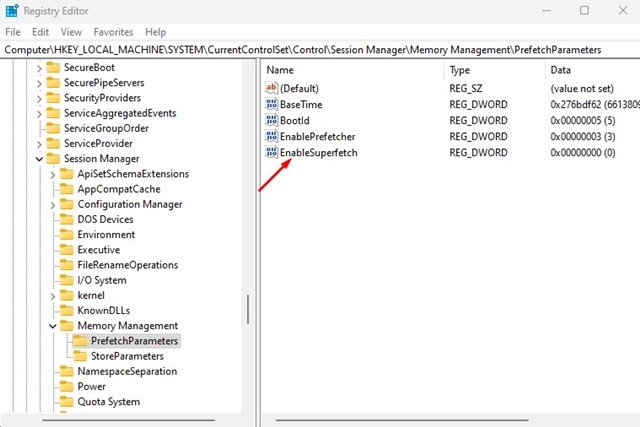Collapse the Memory Management key
Image resolution: width=640 pixels, height=427 pixels.
[x=53, y=326]
